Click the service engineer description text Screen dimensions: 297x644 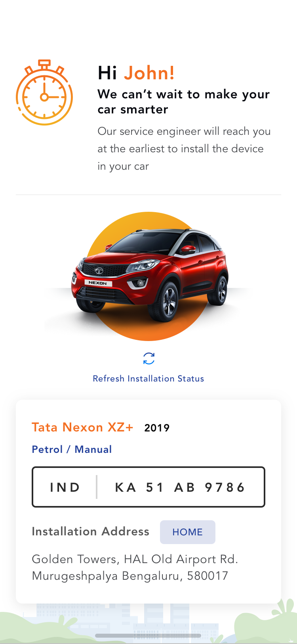[x=184, y=149]
